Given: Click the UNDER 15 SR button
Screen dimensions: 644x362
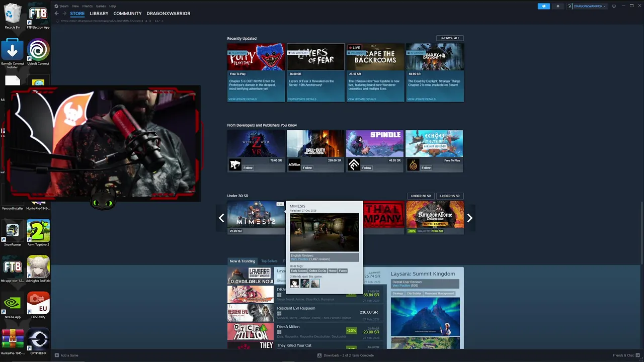Looking at the screenshot, I should point(449,196).
